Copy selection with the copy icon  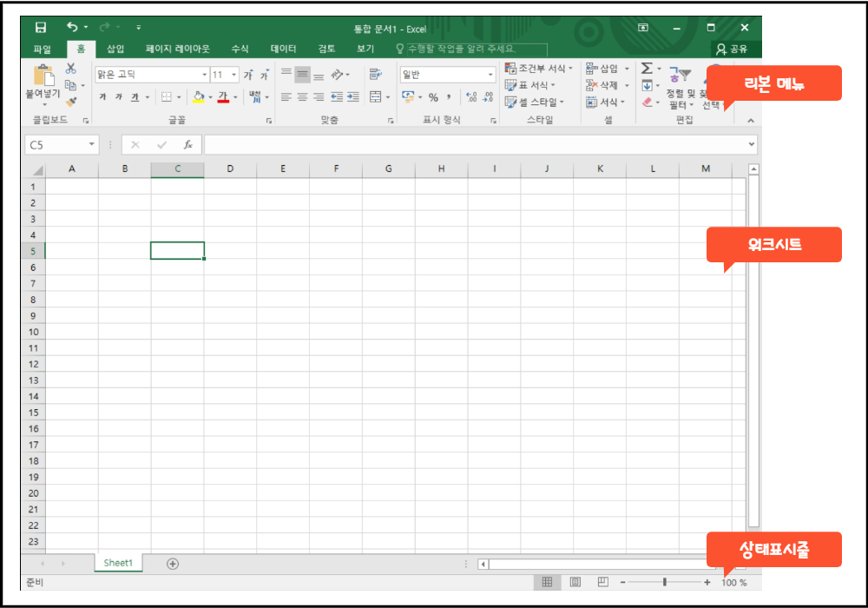71,85
